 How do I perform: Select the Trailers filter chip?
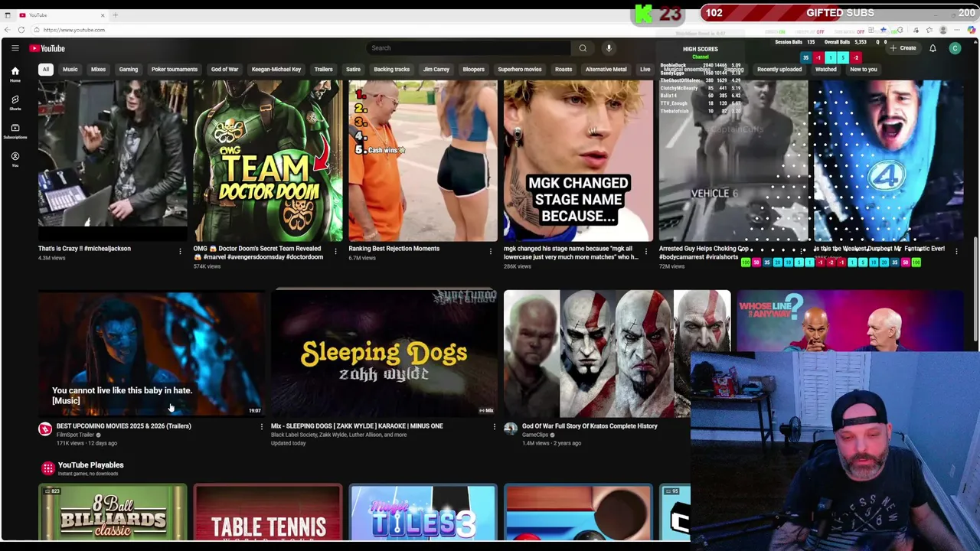323,69
